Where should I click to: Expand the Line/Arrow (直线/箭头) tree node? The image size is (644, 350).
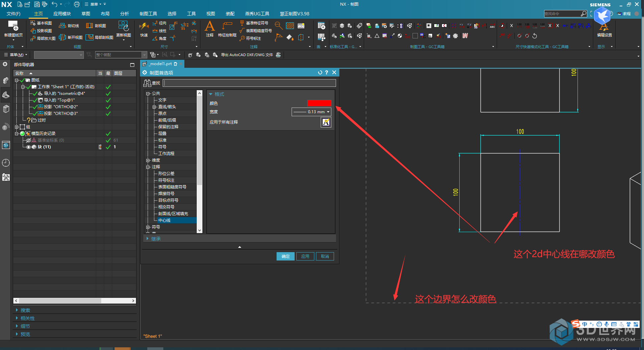coord(154,107)
